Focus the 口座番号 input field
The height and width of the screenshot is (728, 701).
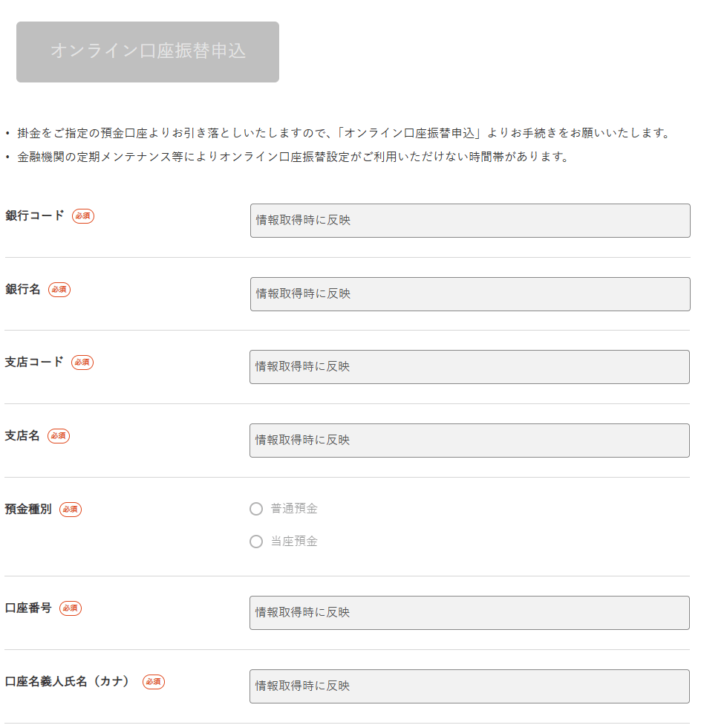(x=469, y=613)
